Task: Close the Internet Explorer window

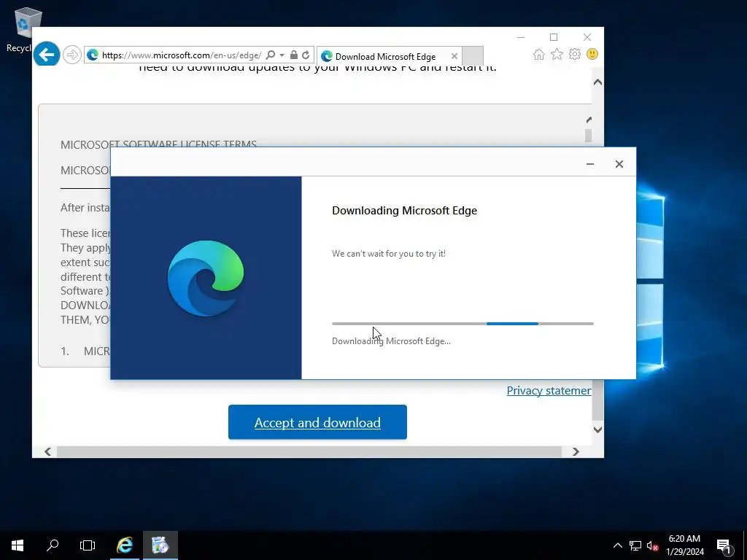Action: point(587,37)
